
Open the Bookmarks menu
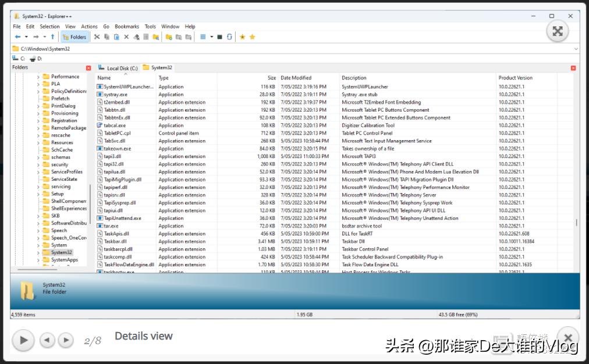click(x=126, y=26)
